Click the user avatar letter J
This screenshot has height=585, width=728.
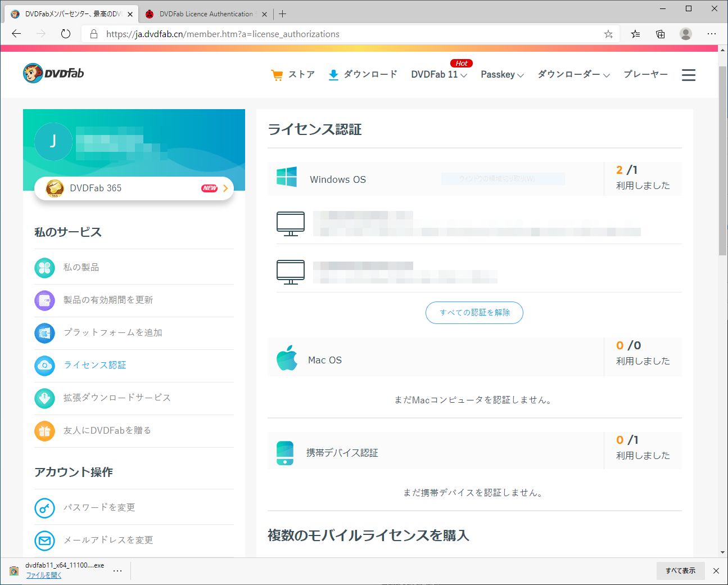point(53,141)
